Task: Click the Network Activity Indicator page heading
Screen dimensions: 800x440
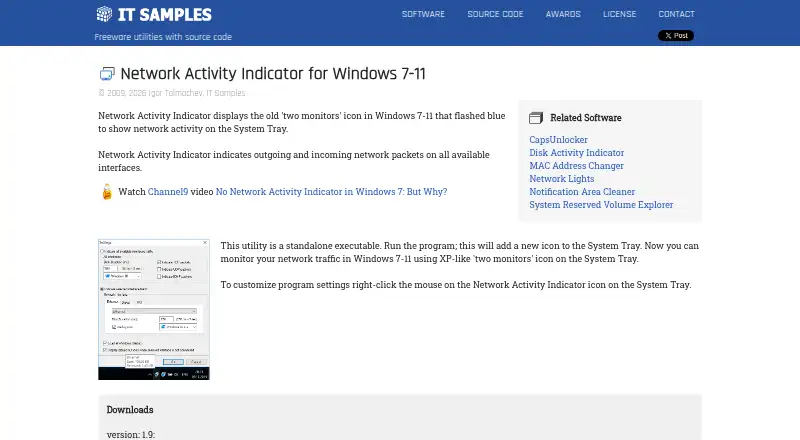Action: pyautogui.click(x=273, y=74)
